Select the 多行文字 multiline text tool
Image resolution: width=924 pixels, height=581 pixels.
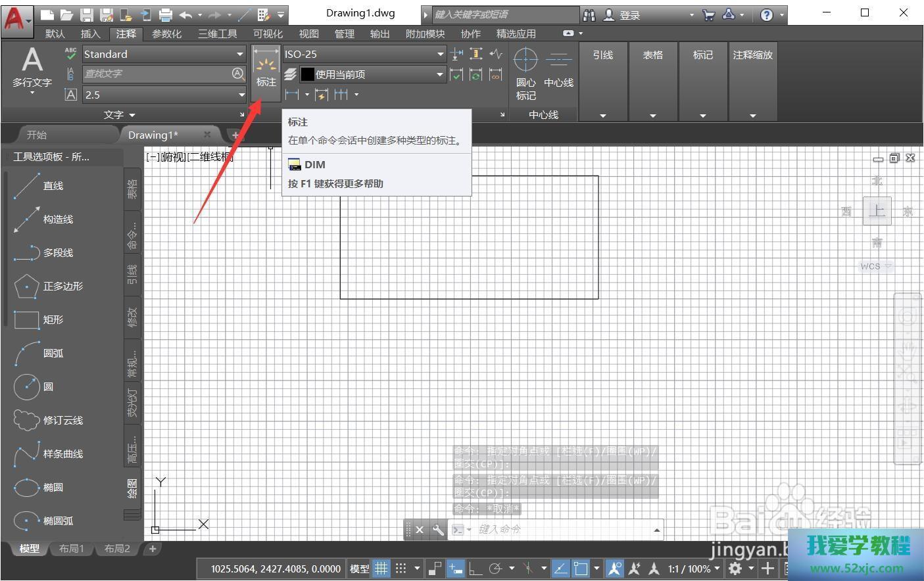point(32,66)
